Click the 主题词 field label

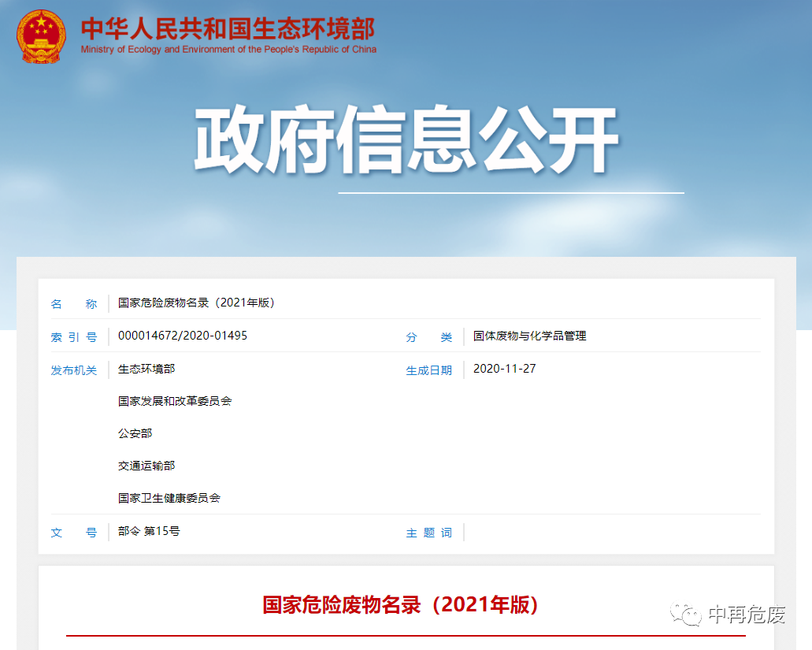[429, 533]
